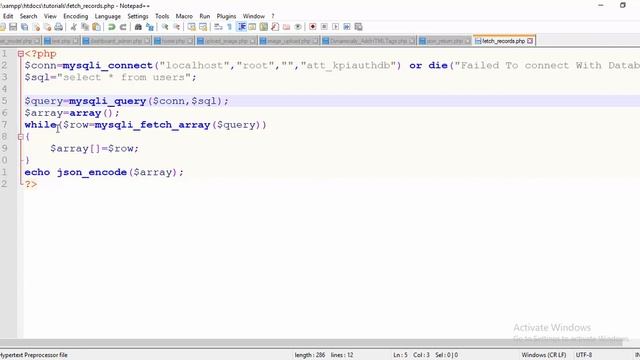Viewport: 640px width, 360px height.
Task: Close the home.php tab
Action: [x=190, y=41]
